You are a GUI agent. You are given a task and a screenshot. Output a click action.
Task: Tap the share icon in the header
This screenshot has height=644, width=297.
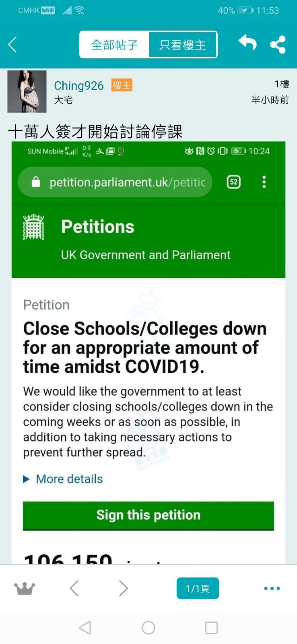(x=278, y=44)
